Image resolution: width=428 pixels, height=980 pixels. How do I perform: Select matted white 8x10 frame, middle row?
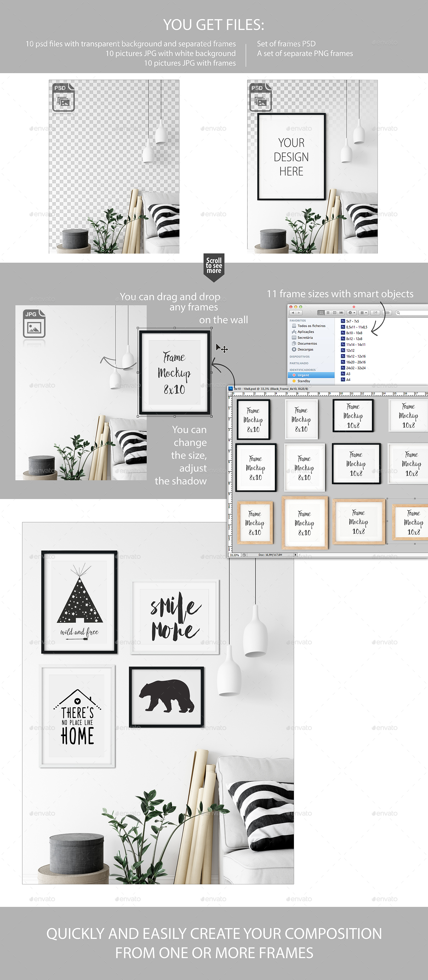pyautogui.click(x=304, y=467)
